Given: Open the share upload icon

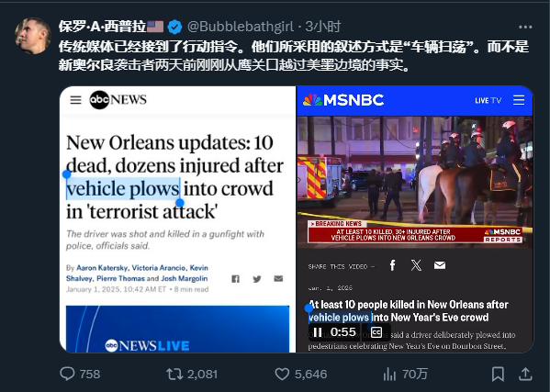Looking at the screenshot, I should [525, 375].
